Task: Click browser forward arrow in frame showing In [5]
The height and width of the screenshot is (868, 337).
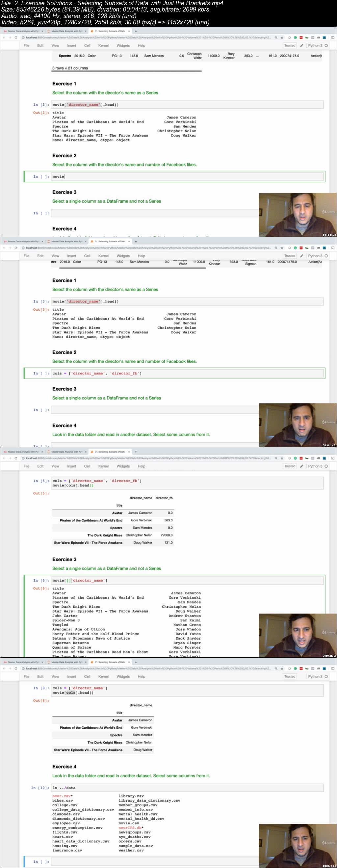Action: [10, 458]
